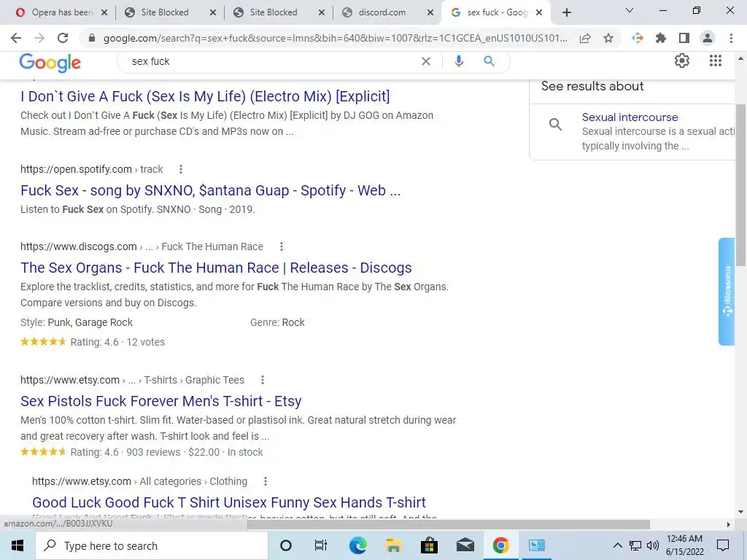Open Task View on taskbar

[x=321, y=545]
